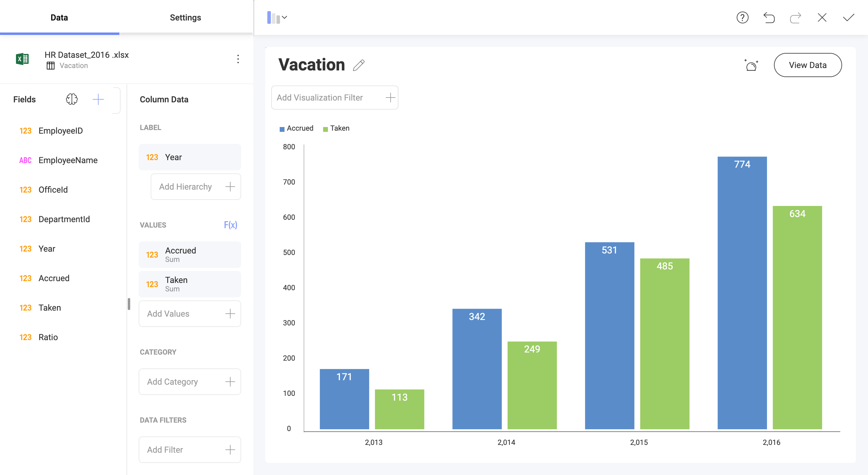Open F(x) to edit value functions
The image size is (868, 475).
(x=231, y=225)
